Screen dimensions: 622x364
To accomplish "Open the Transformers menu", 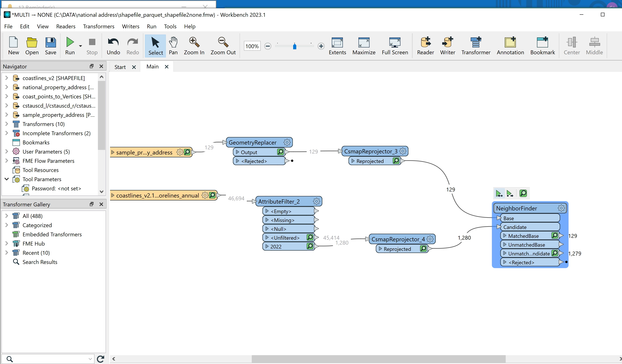I will 98,26.
